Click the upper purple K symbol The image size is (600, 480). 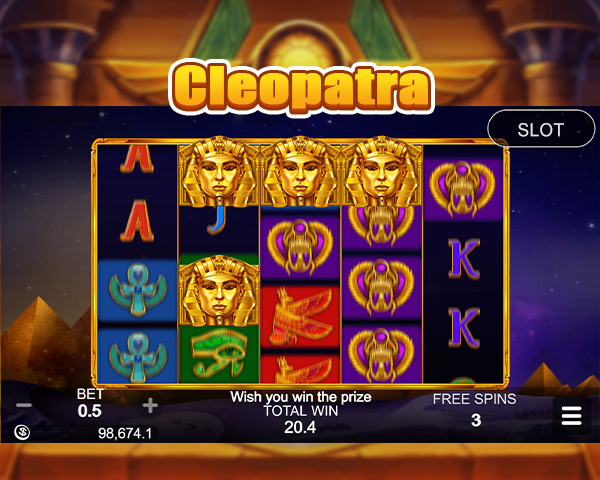pos(464,259)
